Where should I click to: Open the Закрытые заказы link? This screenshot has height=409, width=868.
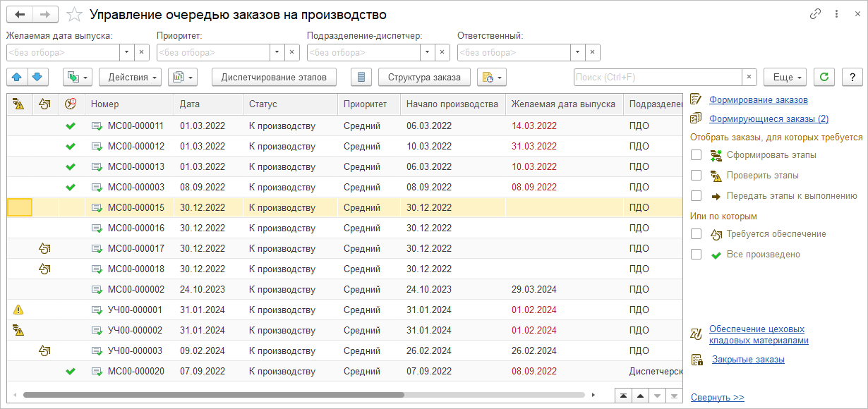748,360
